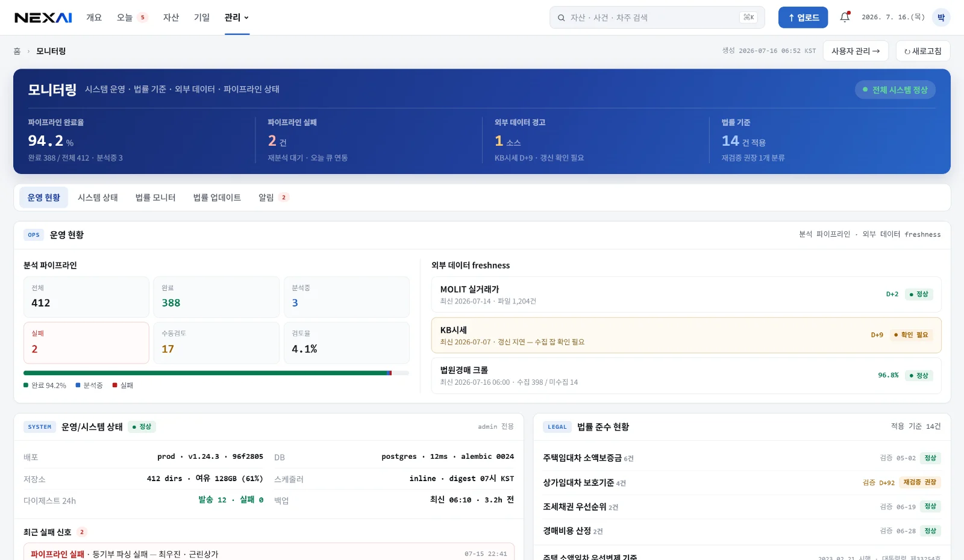Image resolution: width=964 pixels, height=560 pixels.
Task: Open 오늘 navigation item
Action: (131, 17)
